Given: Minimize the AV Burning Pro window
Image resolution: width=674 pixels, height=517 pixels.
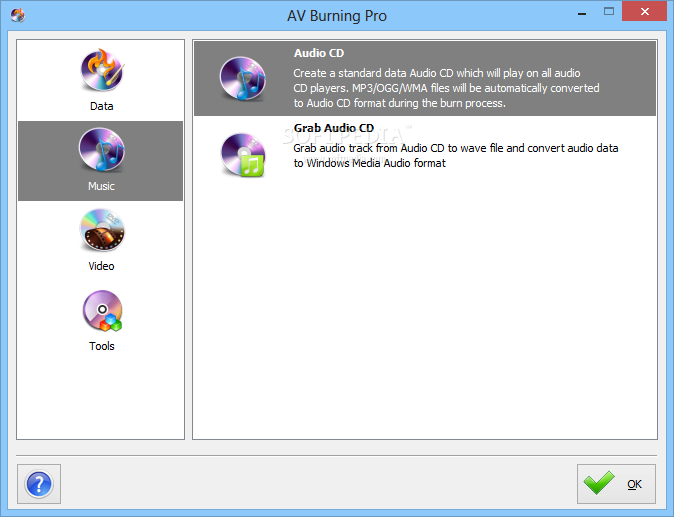Looking at the screenshot, I should [x=582, y=13].
